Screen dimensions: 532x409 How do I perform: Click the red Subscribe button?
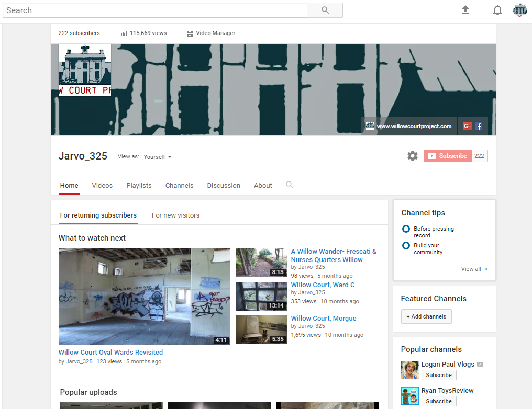[x=448, y=156]
